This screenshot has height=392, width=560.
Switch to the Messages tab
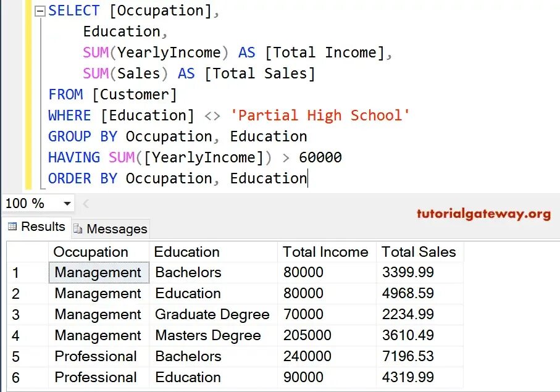111,228
